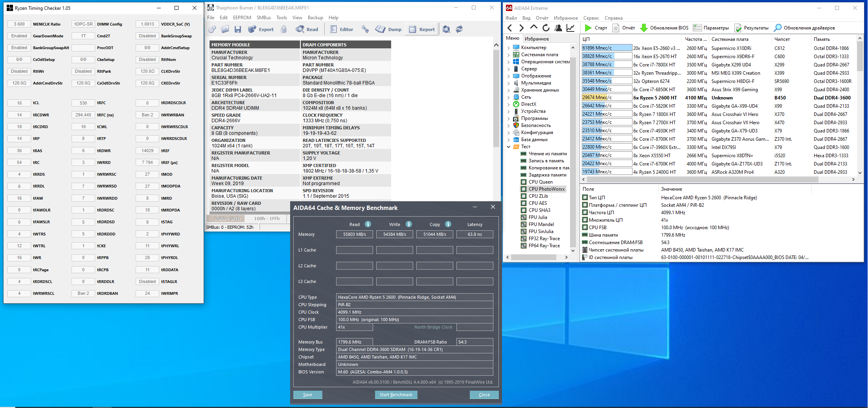Collapse the Тест tree node
Image resolution: width=868 pixels, height=408 pixels.
point(508,147)
